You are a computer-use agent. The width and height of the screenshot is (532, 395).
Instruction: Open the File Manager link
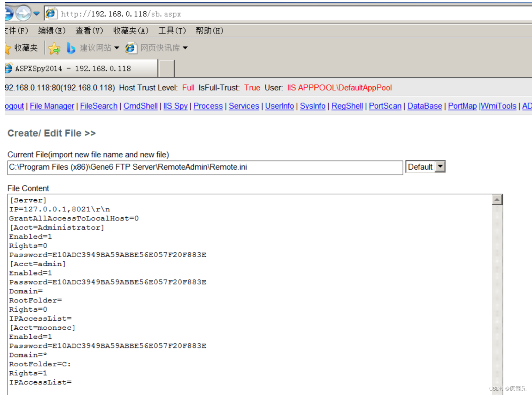[52, 106]
